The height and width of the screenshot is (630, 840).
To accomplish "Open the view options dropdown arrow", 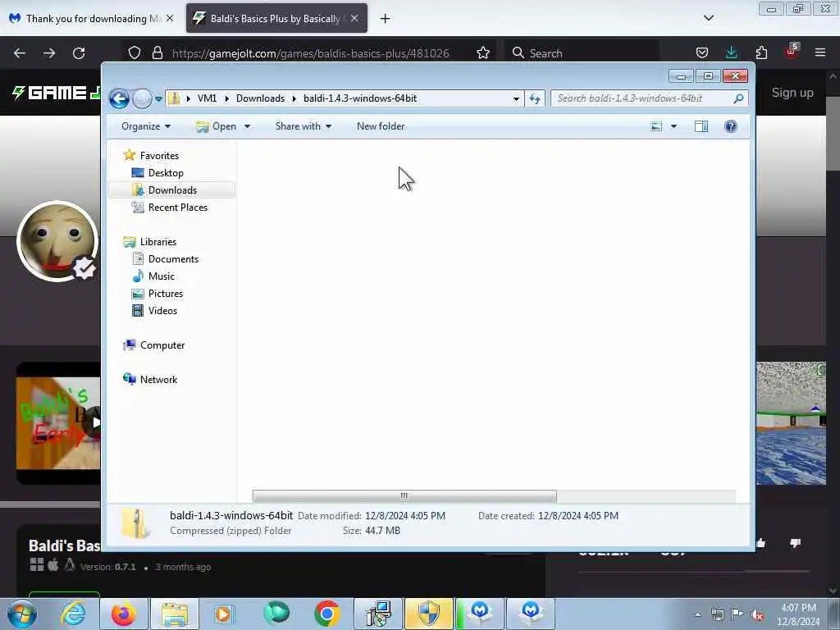I will click(x=674, y=126).
